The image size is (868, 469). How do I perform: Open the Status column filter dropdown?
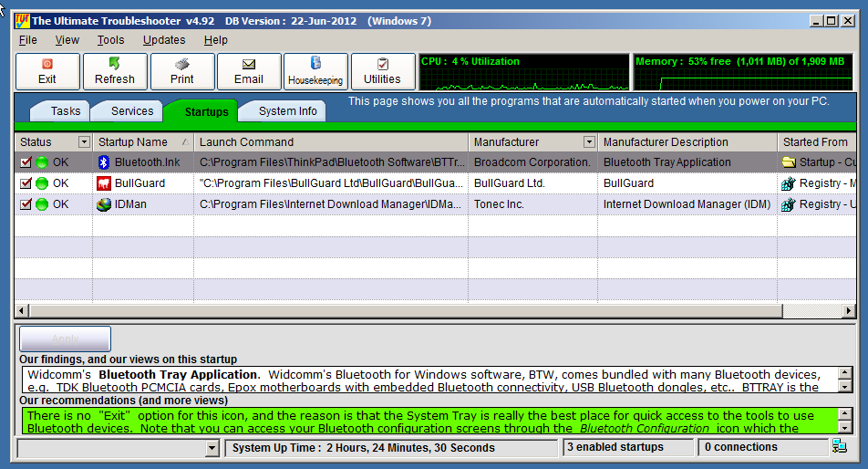(x=84, y=142)
